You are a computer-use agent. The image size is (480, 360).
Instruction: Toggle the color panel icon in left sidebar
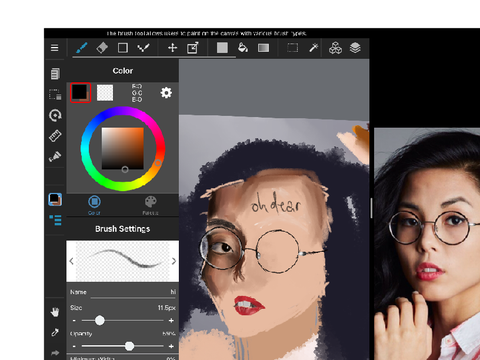(x=55, y=199)
